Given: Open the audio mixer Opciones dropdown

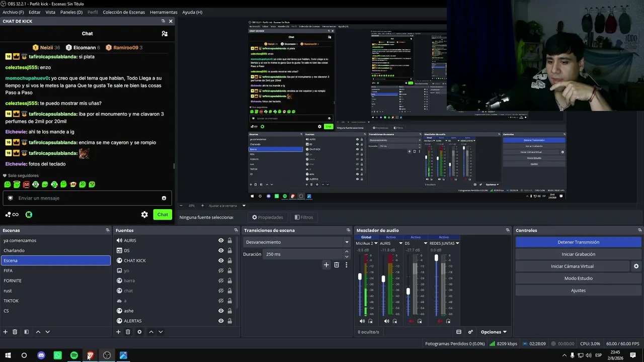Looking at the screenshot, I should tap(494, 332).
